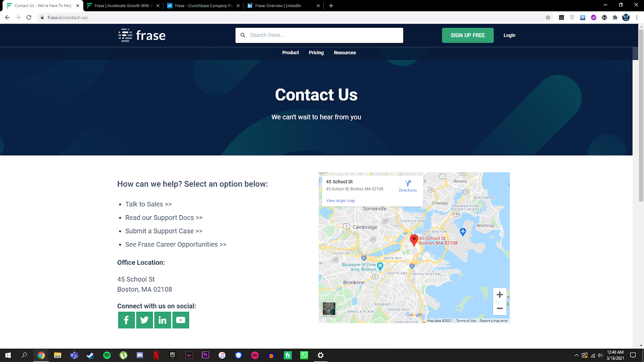644x362 pixels.
Task: Open Netflix from the taskbar
Action: point(156,355)
